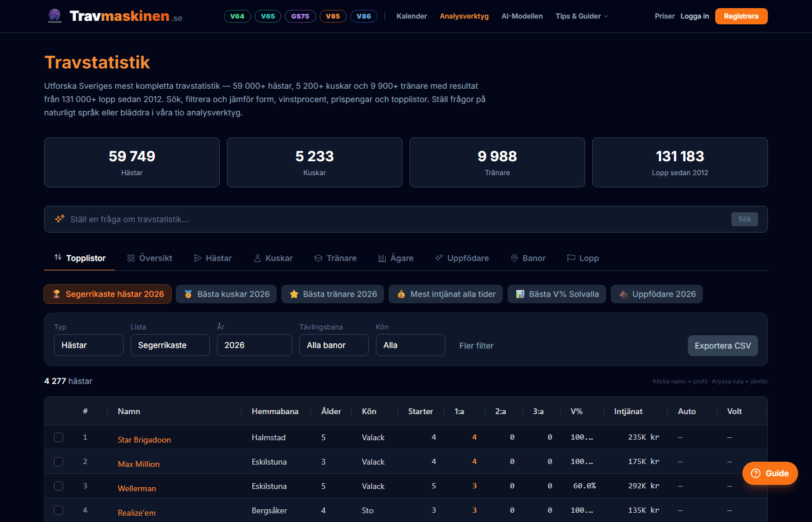Tick the Max Million row checkbox
Screen dimensions: 812x522
click(x=59, y=462)
